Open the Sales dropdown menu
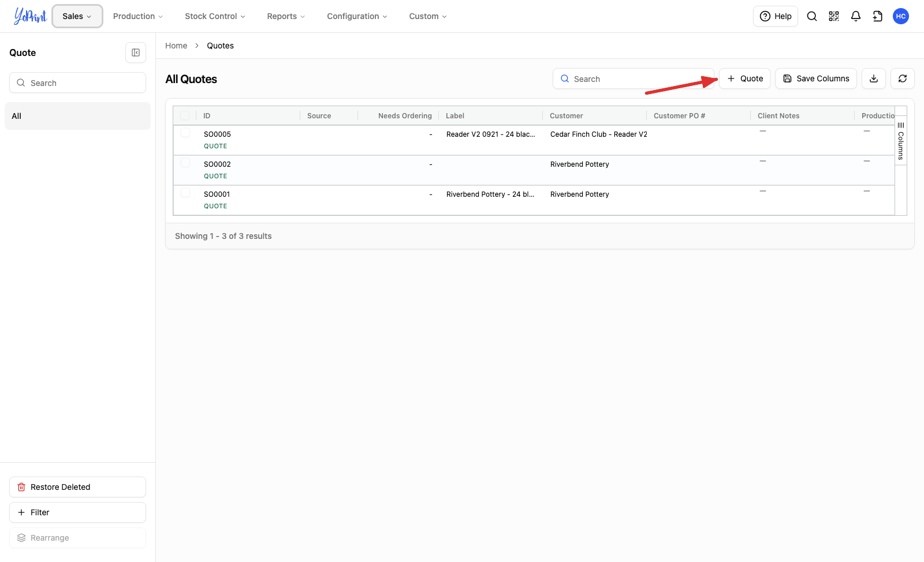924x562 pixels. (x=77, y=16)
